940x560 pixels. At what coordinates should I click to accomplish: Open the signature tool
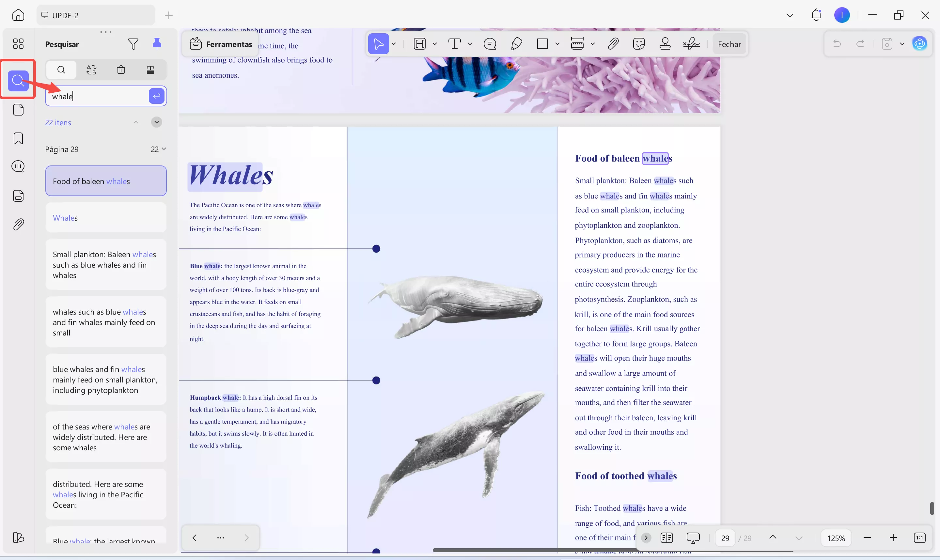[x=691, y=44]
